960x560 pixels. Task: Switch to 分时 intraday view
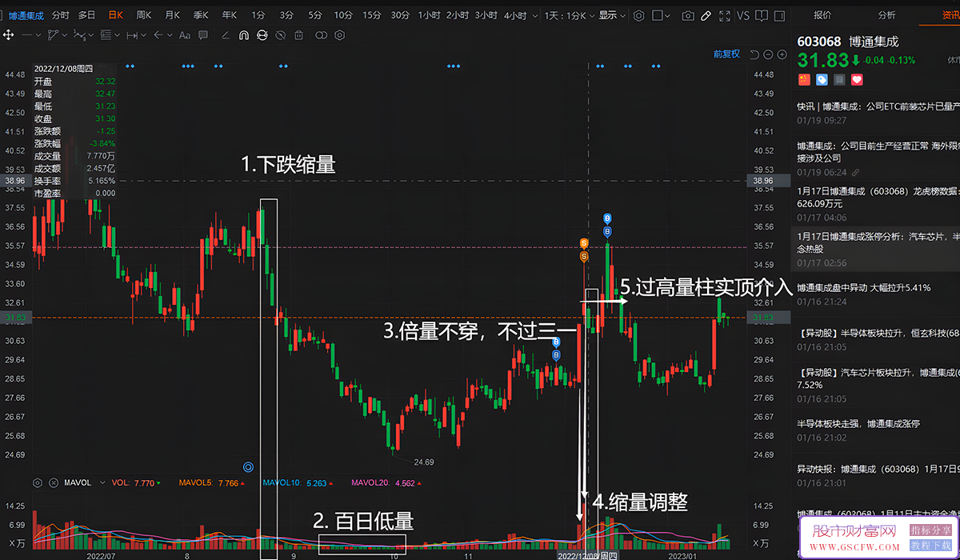(60, 15)
